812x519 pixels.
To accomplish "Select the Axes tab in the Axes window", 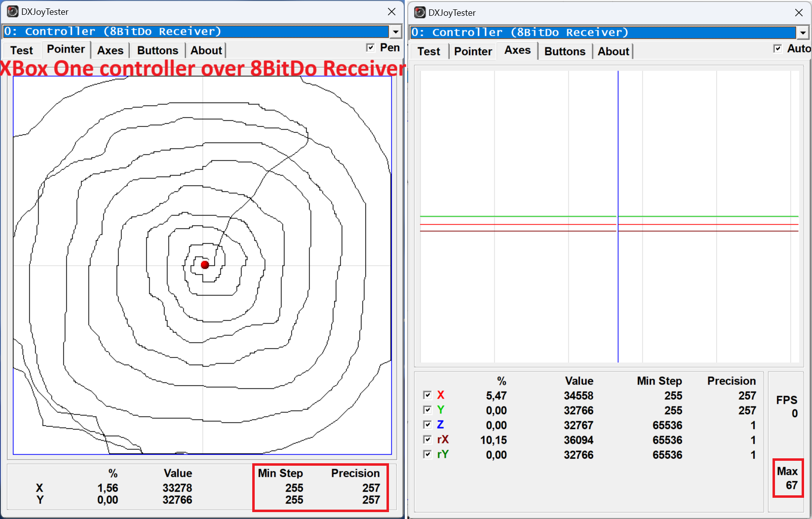I will coord(517,50).
